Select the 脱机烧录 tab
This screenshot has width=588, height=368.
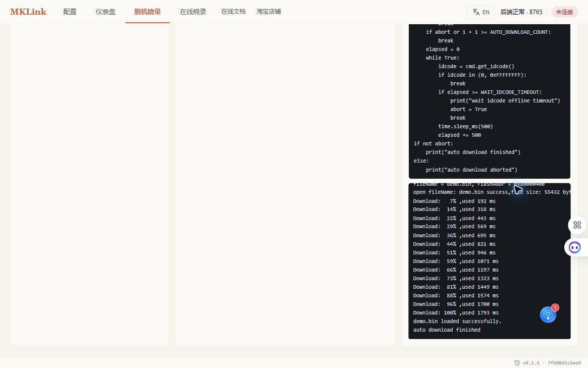click(147, 12)
